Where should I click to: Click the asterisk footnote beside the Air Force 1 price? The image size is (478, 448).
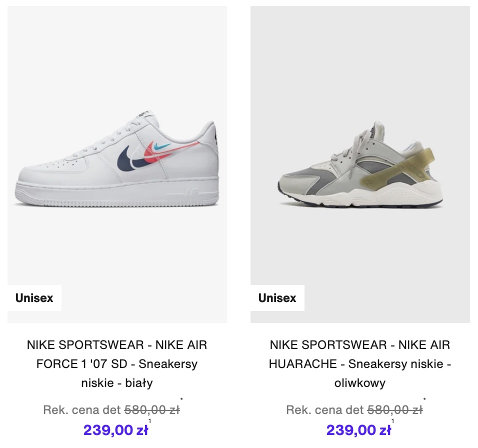point(181,400)
